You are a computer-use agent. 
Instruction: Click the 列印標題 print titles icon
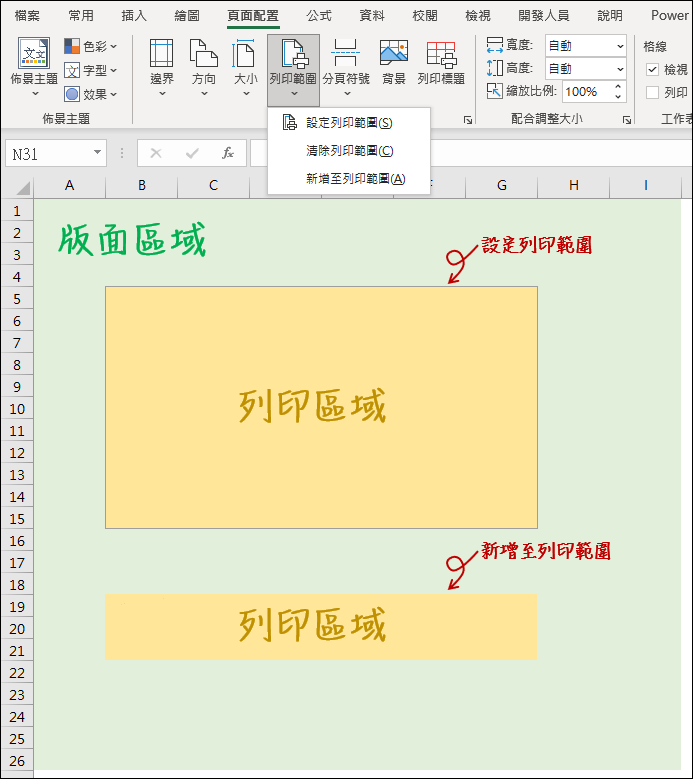[x=441, y=55]
